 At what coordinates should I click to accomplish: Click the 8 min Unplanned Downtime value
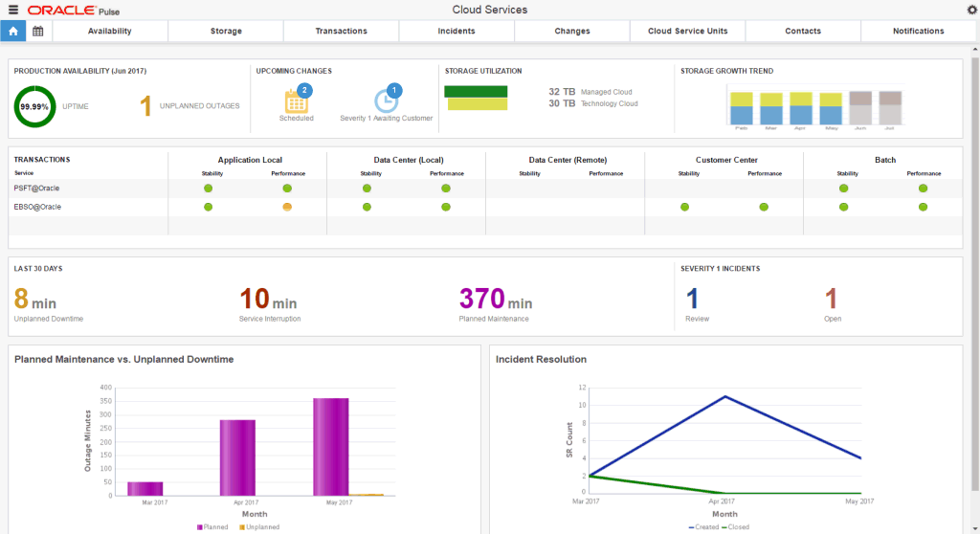pyautogui.click(x=35, y=300)
